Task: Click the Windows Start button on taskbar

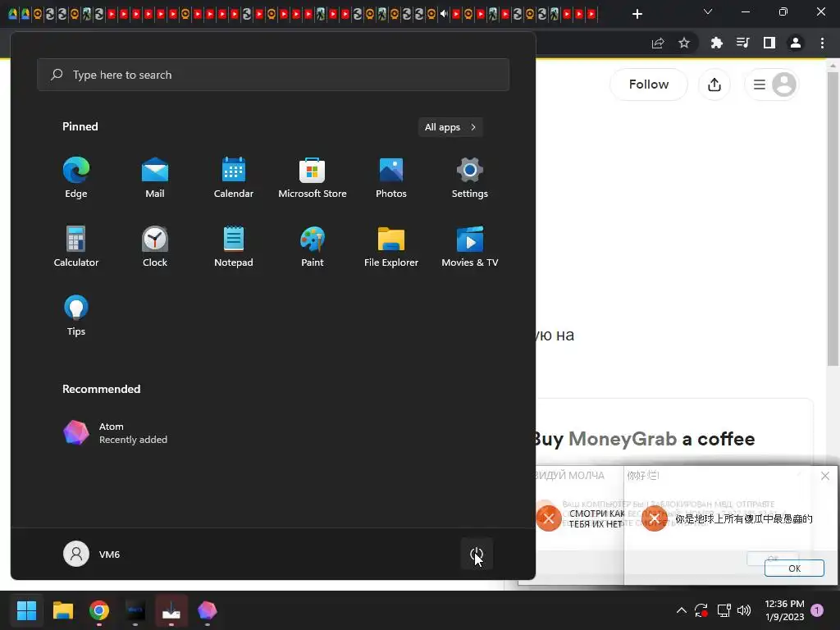Action: 26,610
